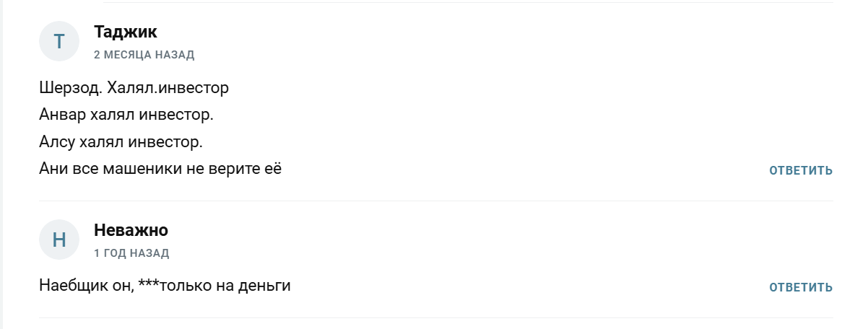Click the "2 месяца назад" timestamp
Viewport: 868px width, 329px height.
tap(144, 55)
